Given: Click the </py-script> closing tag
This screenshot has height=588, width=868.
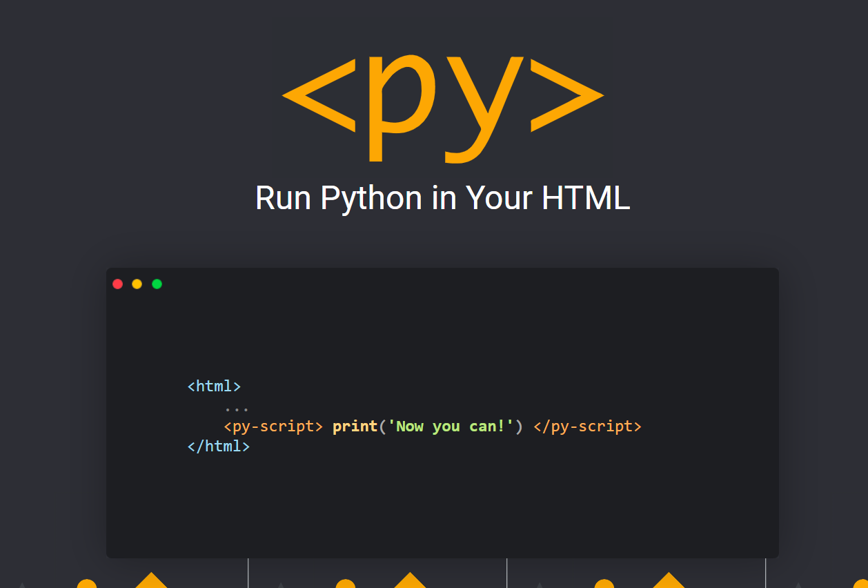Looking at the screenshot, I should coord(588,426).
